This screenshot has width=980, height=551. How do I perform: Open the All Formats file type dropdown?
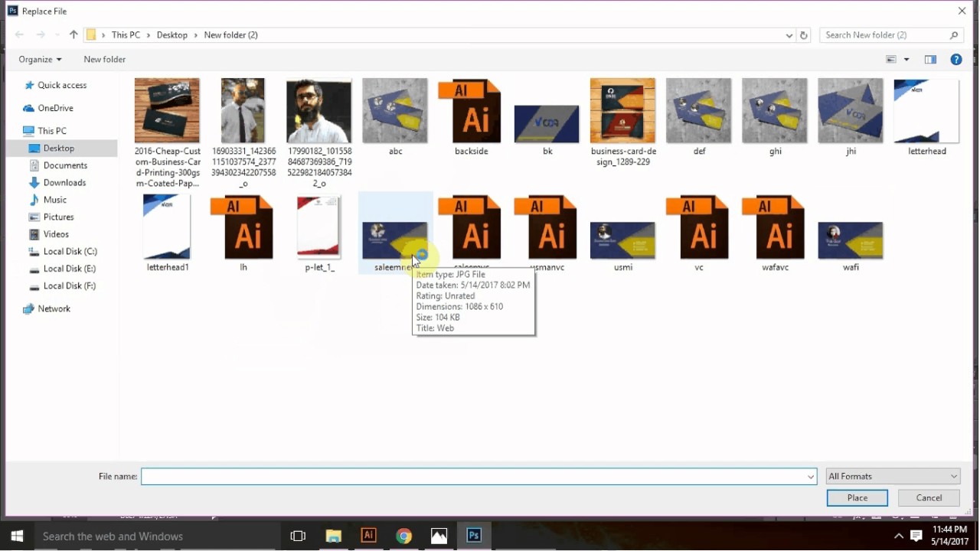[893, 477]
